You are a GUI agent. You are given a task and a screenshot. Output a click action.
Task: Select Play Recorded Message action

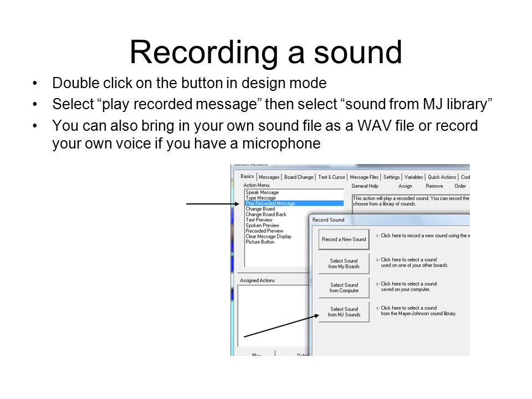click(294, 203)
